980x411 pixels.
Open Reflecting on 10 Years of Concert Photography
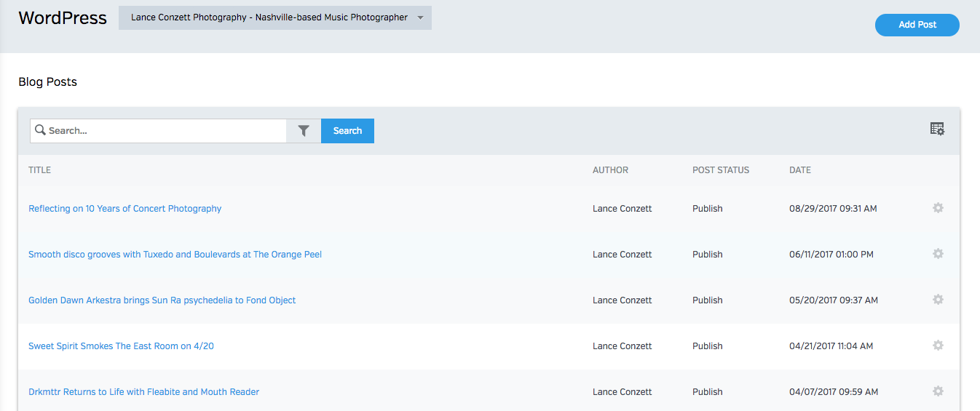pos(125,209)
